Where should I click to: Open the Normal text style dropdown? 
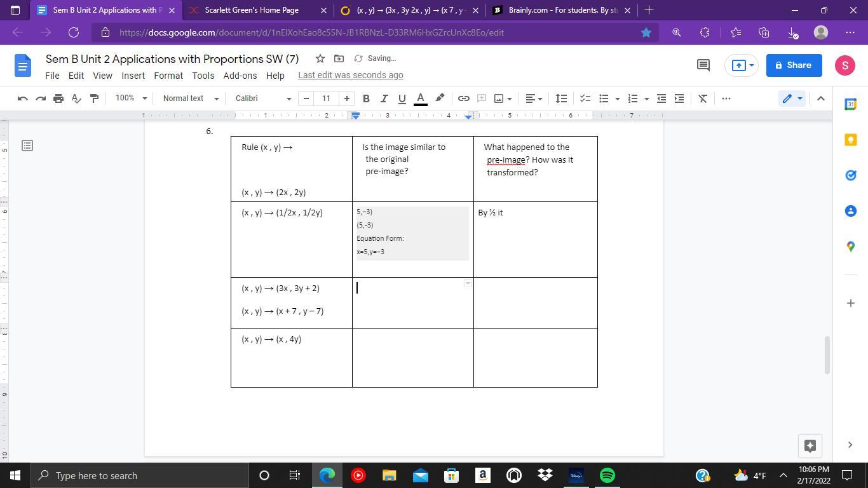[x=191, y=98]
